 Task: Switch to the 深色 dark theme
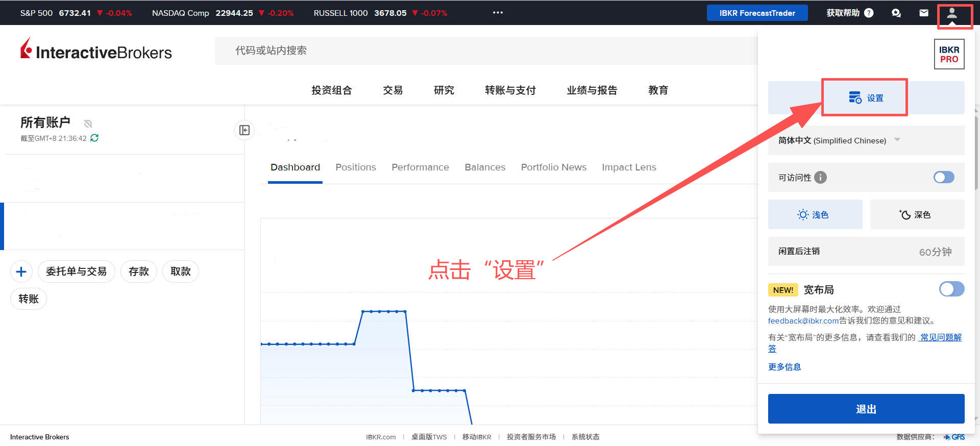click(x=917, y=215)
